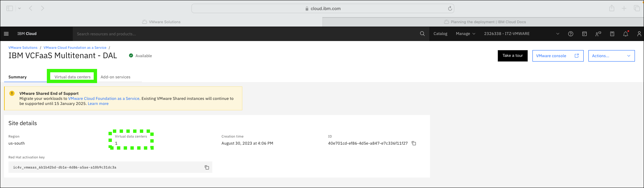The height and width of the screenshot is (188, 644).
Task: Click the Take a tour button
Action: click(x=513, y=56)
